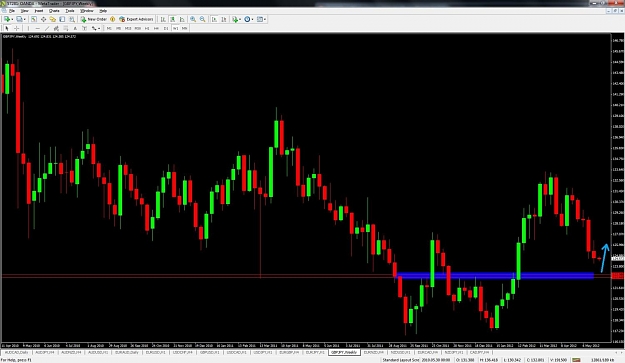Select the H1 timeframe button
The image size is (625, 363).
pyautogui.click(x=147, y=28)
